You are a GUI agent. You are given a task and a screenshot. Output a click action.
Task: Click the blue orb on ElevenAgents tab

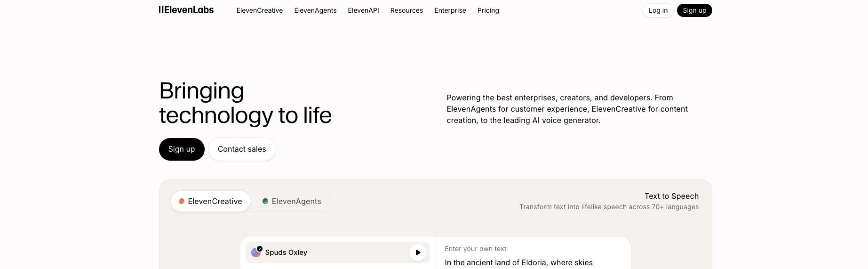pos(265,201)
